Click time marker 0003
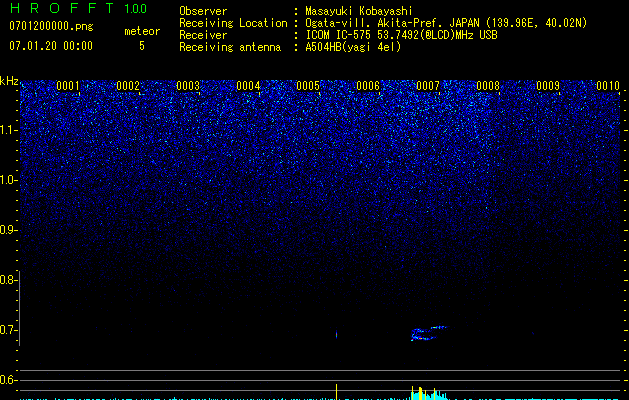The height and width of the screenshot is (400, 629). [188, 86]
